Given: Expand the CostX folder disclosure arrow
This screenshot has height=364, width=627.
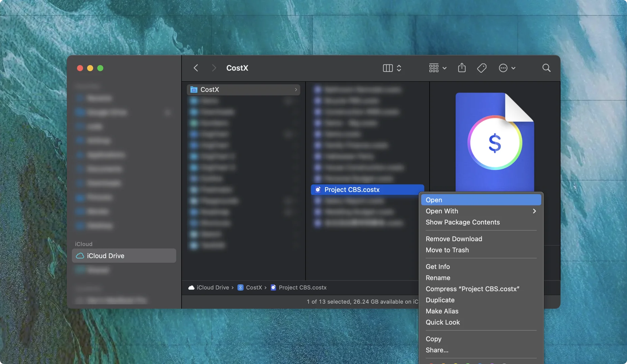Looking at the screenshot, I should (296, 90).
